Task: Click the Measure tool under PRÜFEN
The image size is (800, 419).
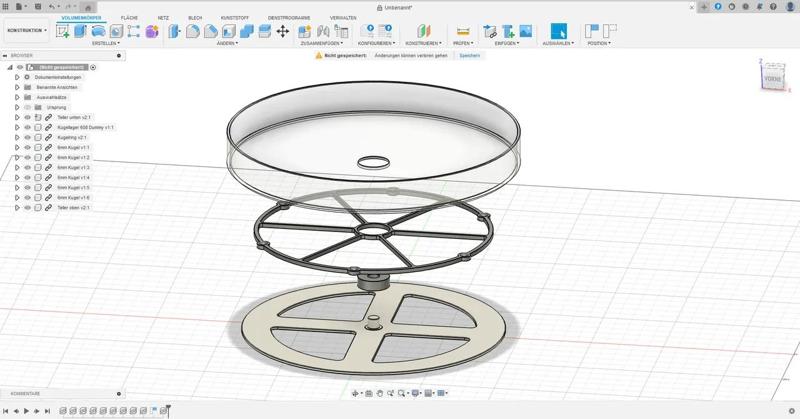Action: coord(463,31)
